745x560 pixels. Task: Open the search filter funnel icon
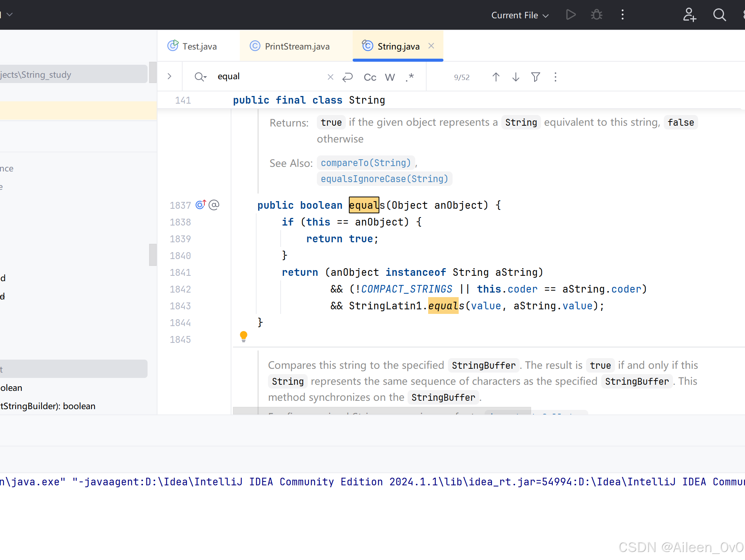[535, 77]
